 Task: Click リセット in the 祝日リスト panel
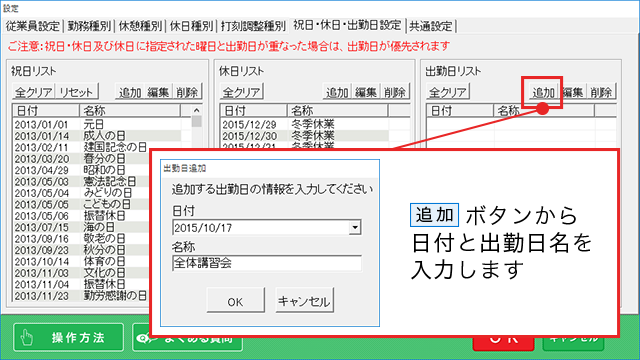[76, 92]
